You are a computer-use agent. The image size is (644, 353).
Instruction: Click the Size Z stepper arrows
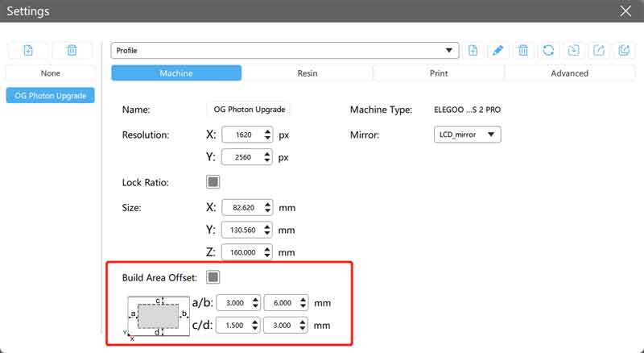(x=267, y=252)
